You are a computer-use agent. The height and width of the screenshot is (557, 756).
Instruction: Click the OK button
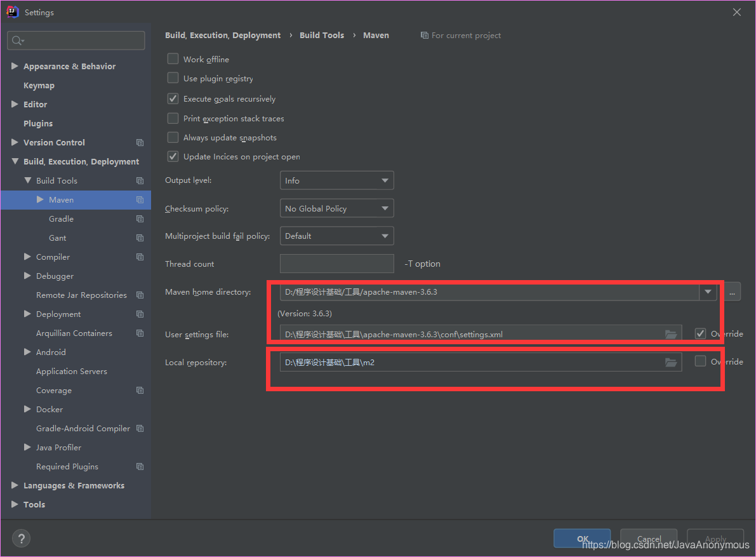[583, 539]
